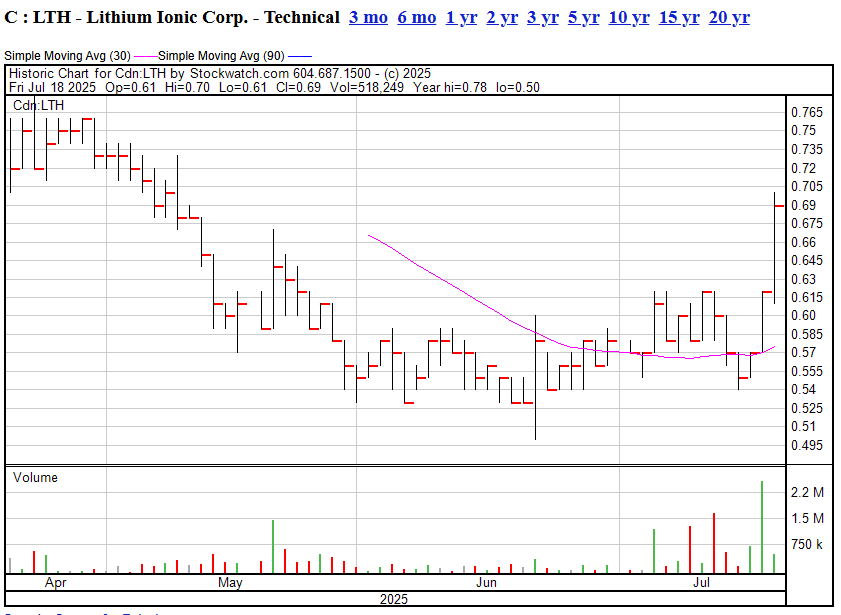Click the 'Year hi=0.78' text

coord(450,87)
